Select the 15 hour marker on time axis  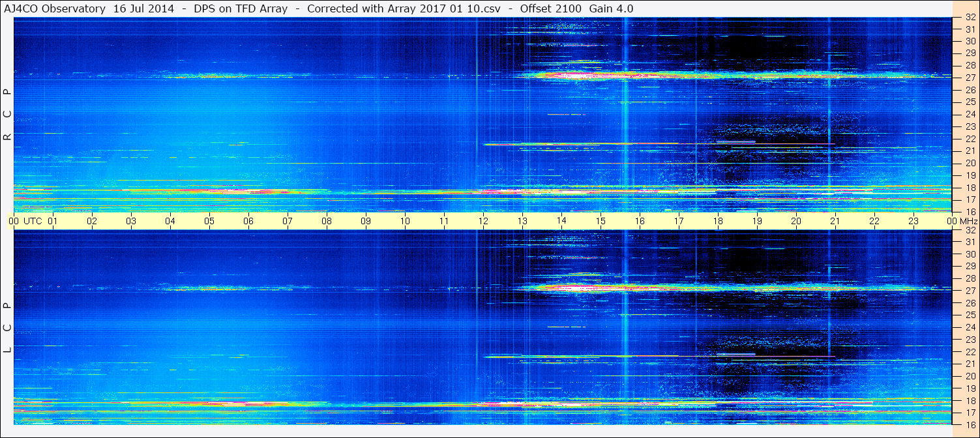point(601,221)
